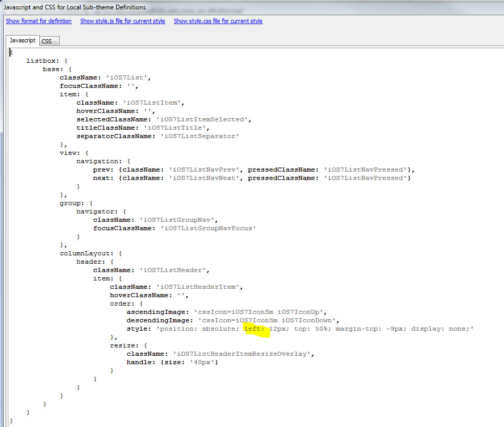Click the ascendingImage iOS7IconUp line
The height and width of the screenshot is (427, 504).
(x=227, y=312)
